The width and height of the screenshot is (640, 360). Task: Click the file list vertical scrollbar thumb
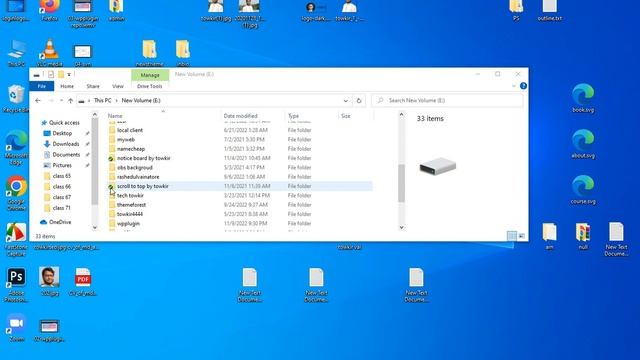pos(401,183)
